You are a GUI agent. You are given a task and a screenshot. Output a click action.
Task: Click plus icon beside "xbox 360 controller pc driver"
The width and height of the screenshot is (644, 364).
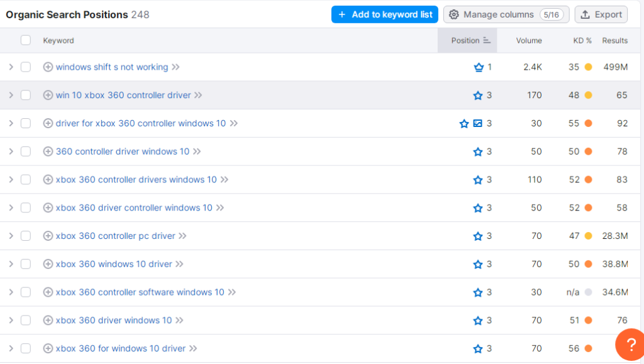click(48, 236)
